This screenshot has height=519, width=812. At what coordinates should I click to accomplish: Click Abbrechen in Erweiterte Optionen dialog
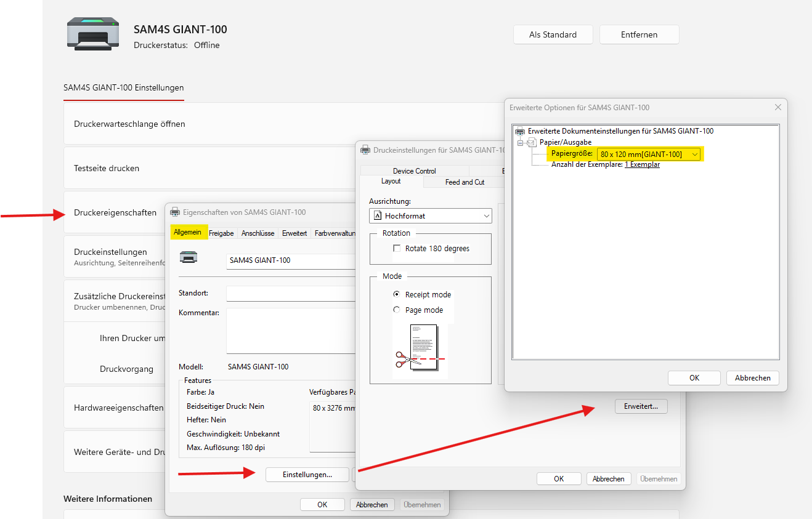[x=753, y=378]
